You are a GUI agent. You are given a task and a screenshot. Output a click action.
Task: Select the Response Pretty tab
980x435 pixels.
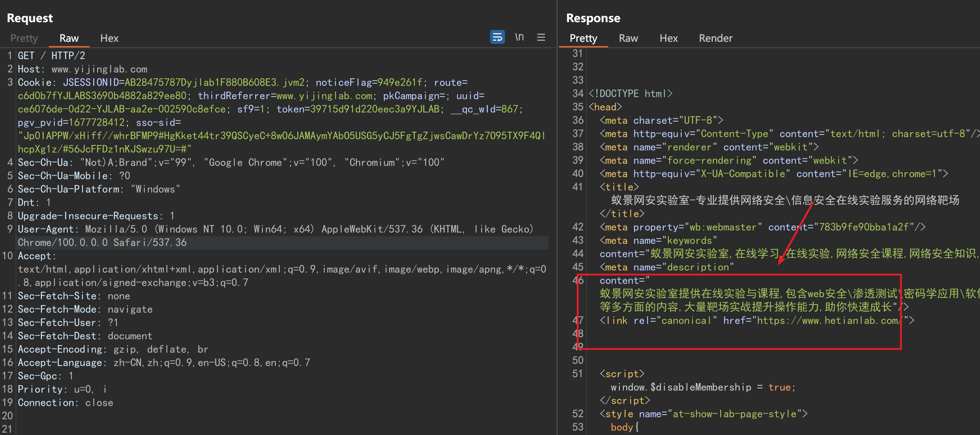click(583, 38)
